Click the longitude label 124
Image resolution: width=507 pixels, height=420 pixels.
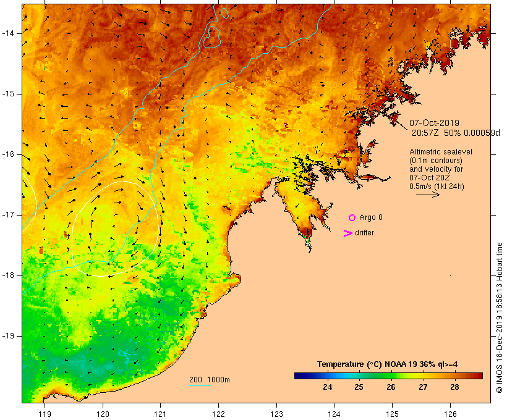pyautogui.click(x=334, y=414)
